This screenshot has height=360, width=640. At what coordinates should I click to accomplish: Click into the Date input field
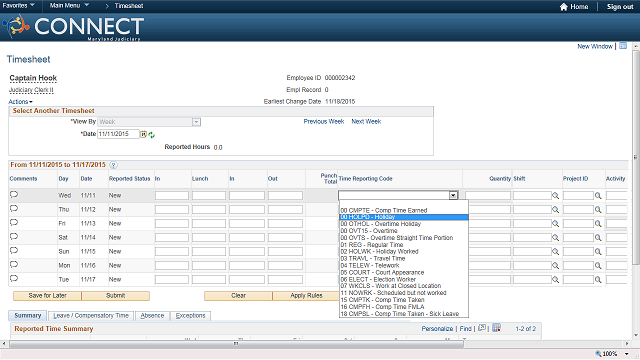(x=118, y=134)
